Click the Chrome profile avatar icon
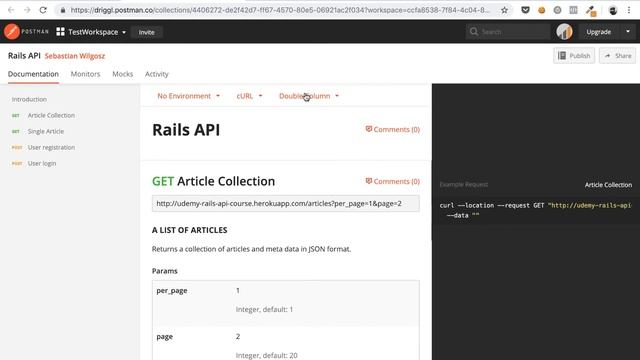 pyautogui.click(x=613, y=11)
